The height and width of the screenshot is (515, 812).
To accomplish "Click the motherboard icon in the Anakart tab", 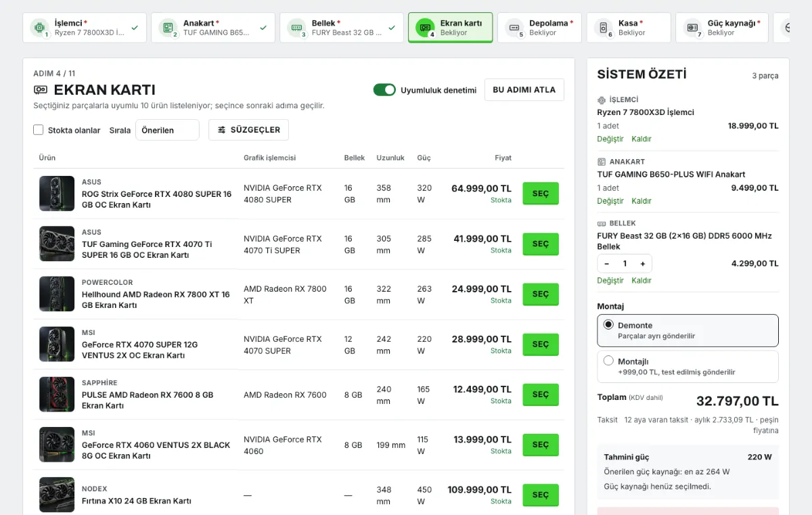I will [168, 28].
